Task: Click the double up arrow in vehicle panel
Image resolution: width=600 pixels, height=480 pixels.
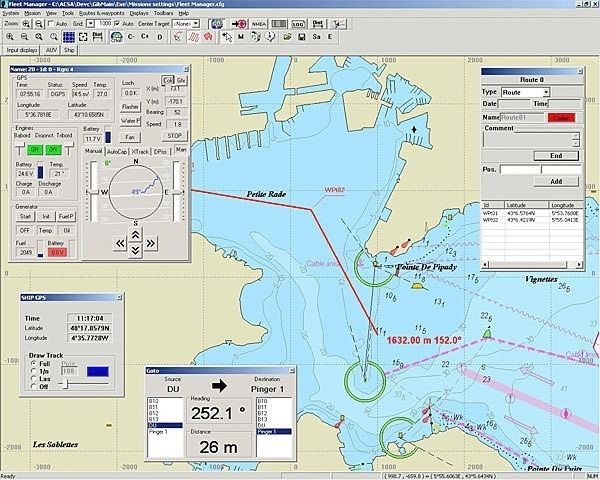Action: tap(135, 235)
